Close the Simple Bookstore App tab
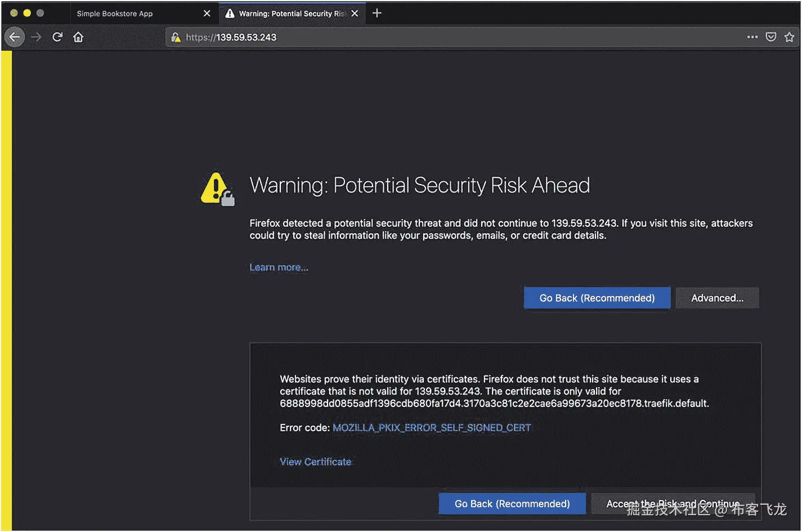 (207, 14)
